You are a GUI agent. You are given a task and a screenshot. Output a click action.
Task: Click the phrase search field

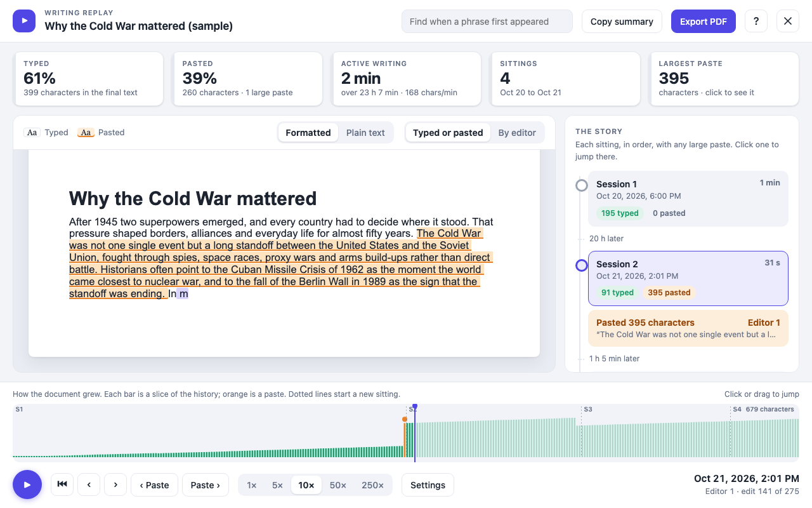coord(487,21)
